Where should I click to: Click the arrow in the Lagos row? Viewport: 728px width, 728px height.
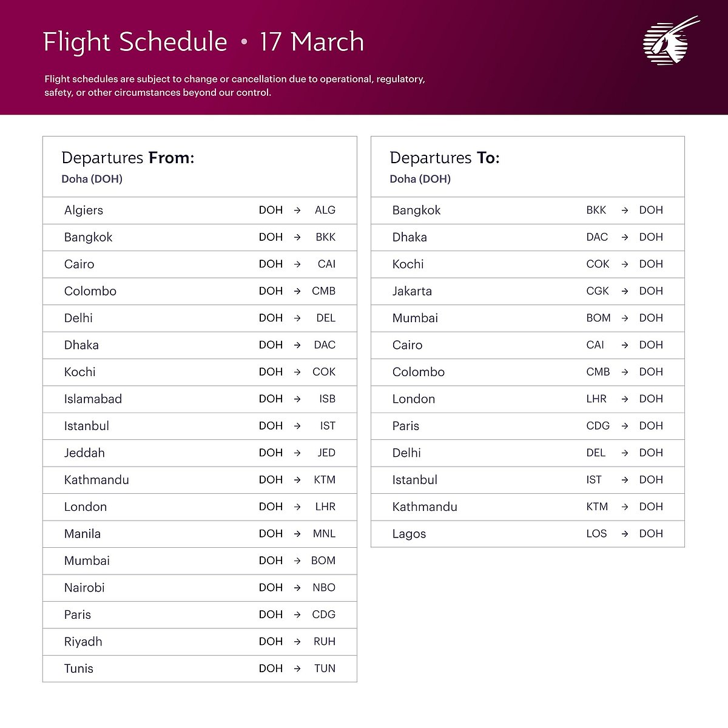pos(625,534)
